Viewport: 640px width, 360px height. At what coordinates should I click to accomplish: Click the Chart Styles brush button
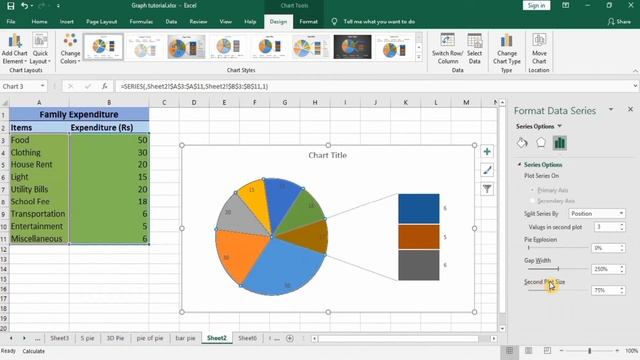click(487, 170)
